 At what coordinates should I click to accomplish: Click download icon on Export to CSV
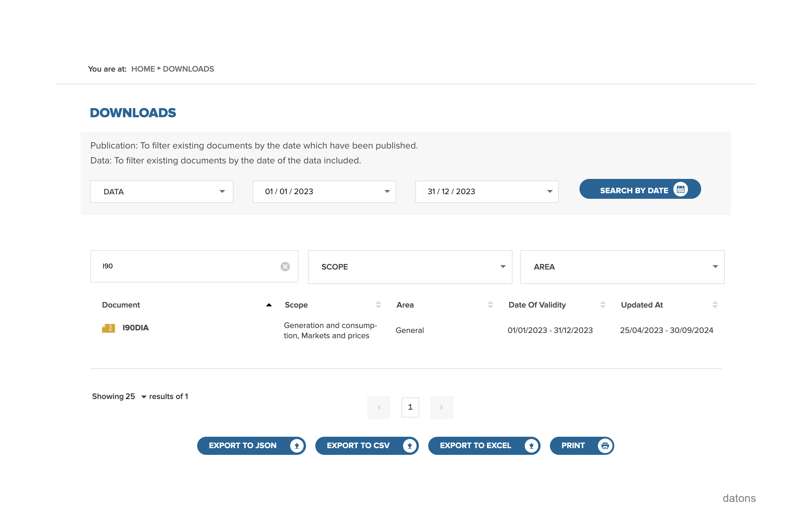click(410, 446)
